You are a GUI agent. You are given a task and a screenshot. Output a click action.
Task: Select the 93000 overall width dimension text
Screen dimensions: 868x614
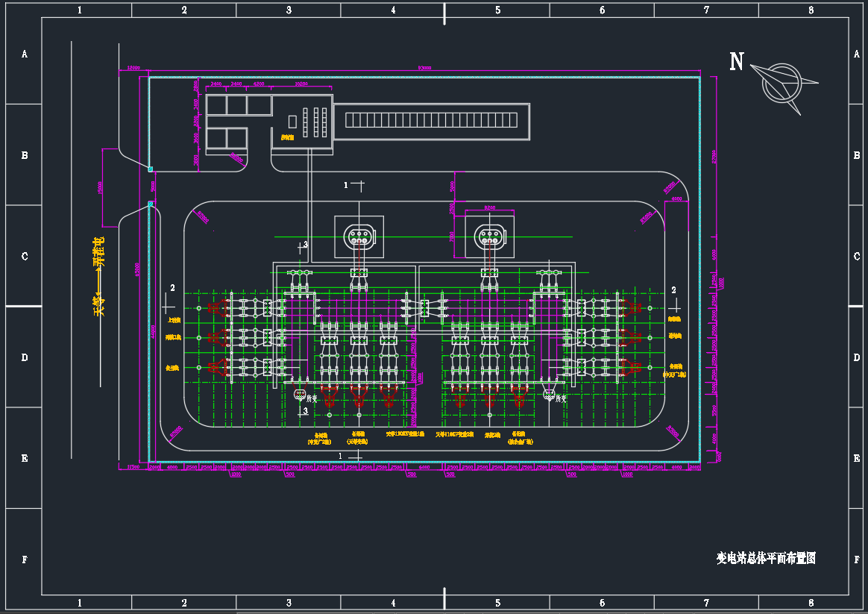pyautogui.click(x=424, y=69)
